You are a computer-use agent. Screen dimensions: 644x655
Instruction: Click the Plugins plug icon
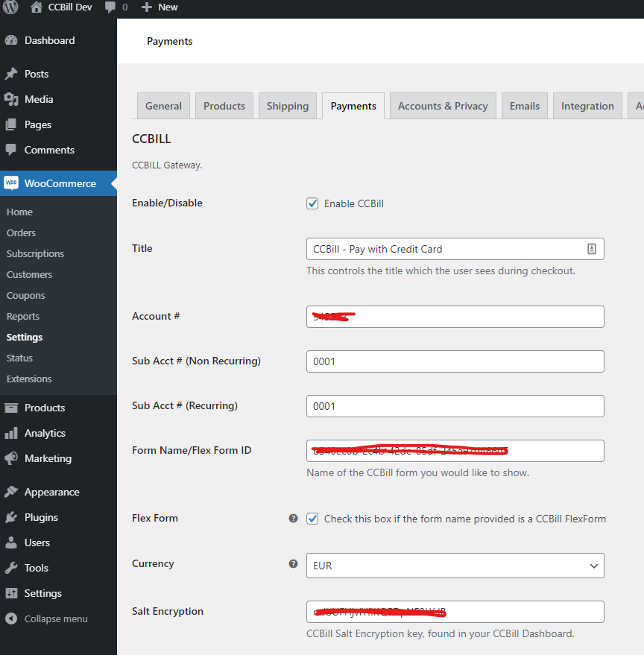[x=11, y=518]
